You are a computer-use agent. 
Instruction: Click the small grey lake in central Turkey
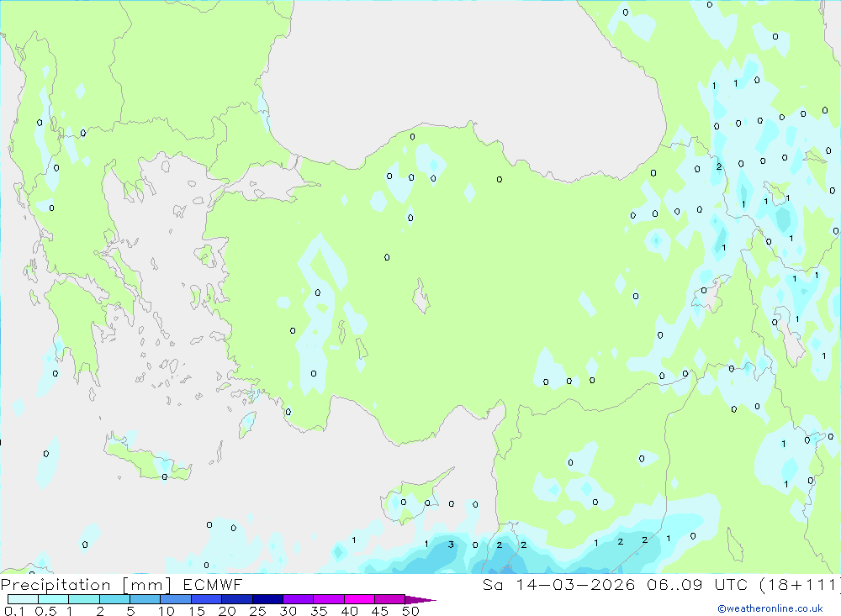click(x=421, y=296)
